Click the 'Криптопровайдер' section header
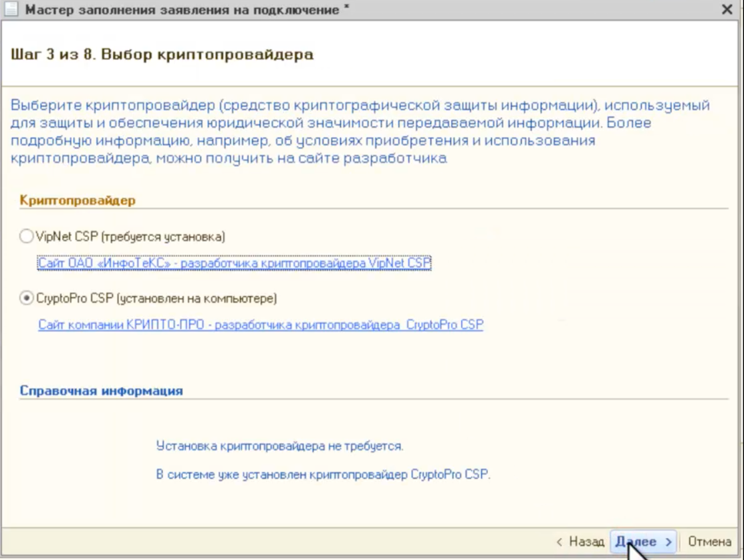The image size is (744, 560). click(x=78, y=200)
